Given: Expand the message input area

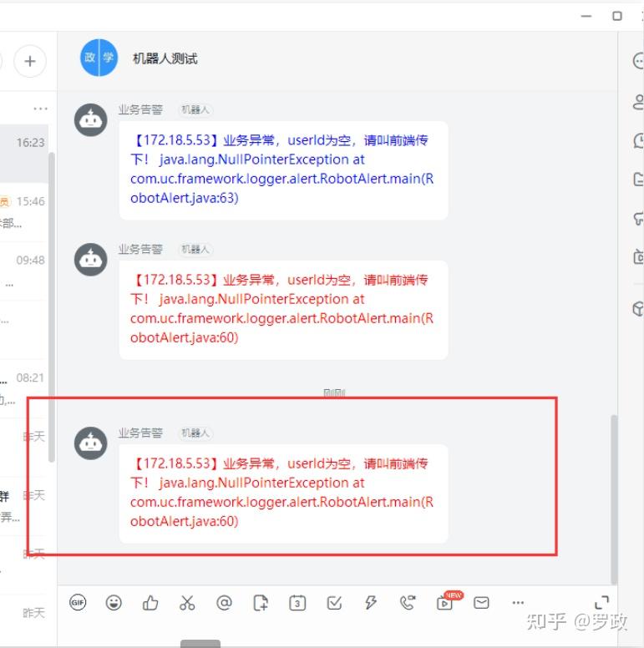Looking at the screenshot, I should 601,602.
